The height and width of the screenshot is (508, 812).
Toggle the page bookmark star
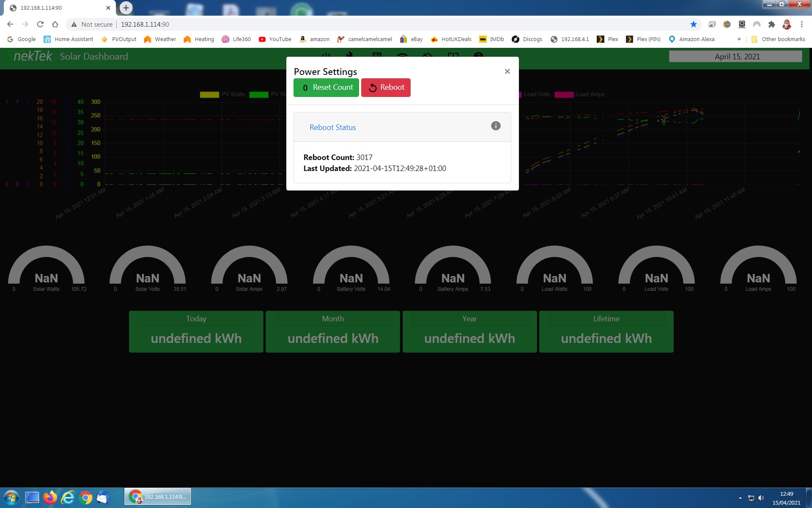point(694,25)
